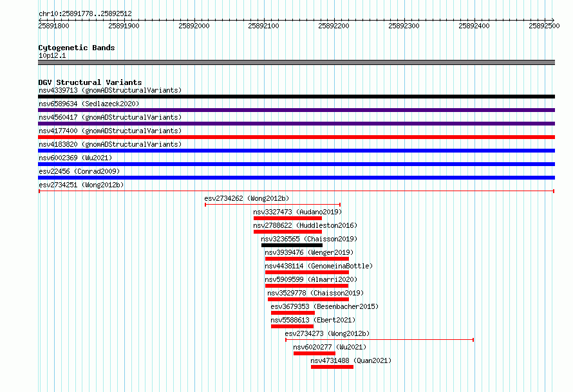This screenshot has width=573, height=392.
Task: Open the esv2734273 Wong2012b label
Action: pyautogui.click(x=327, y=333)
